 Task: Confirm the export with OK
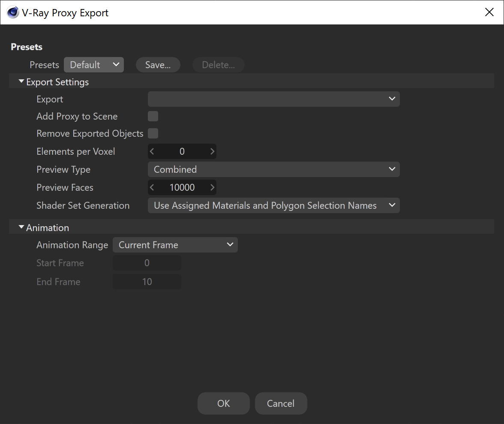223,403
